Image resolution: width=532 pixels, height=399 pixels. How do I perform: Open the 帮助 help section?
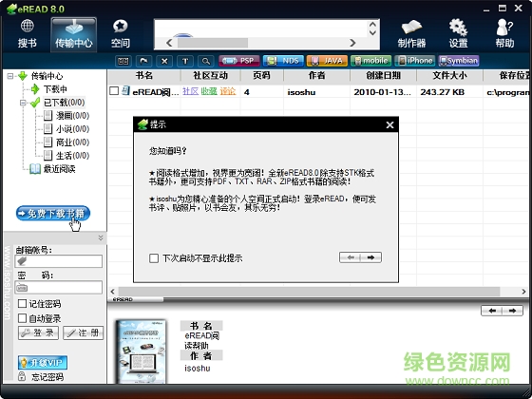[504, 34]
